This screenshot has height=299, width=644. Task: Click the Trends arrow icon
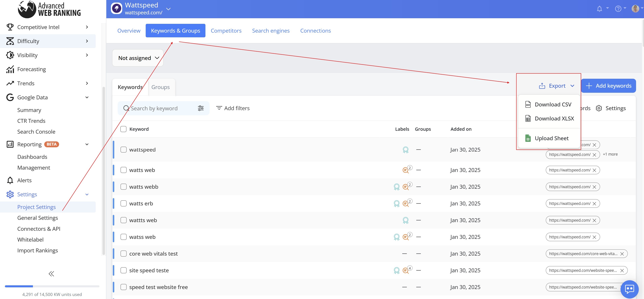(x=10, y=83)
